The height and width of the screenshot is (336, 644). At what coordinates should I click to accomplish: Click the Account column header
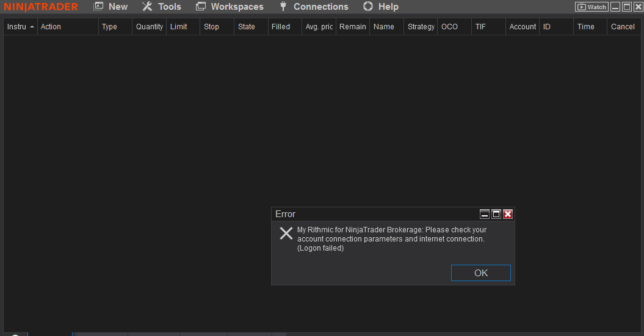pos(523,27)
